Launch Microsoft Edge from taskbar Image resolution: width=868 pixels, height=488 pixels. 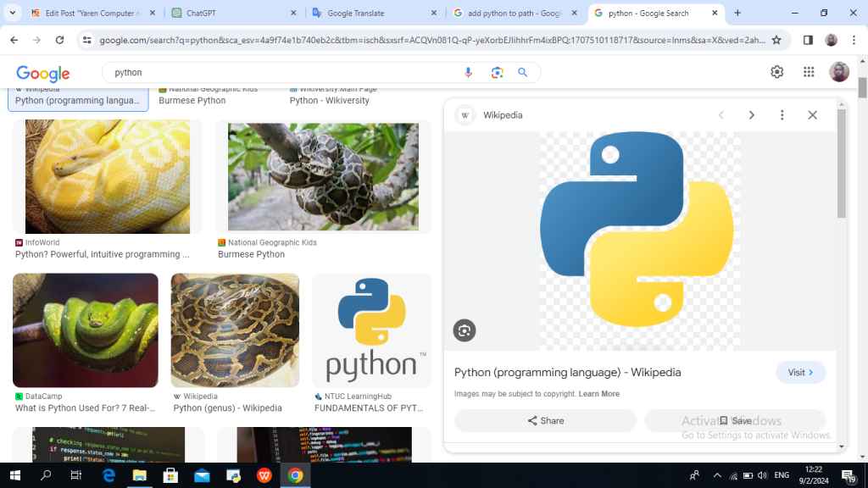108,475
